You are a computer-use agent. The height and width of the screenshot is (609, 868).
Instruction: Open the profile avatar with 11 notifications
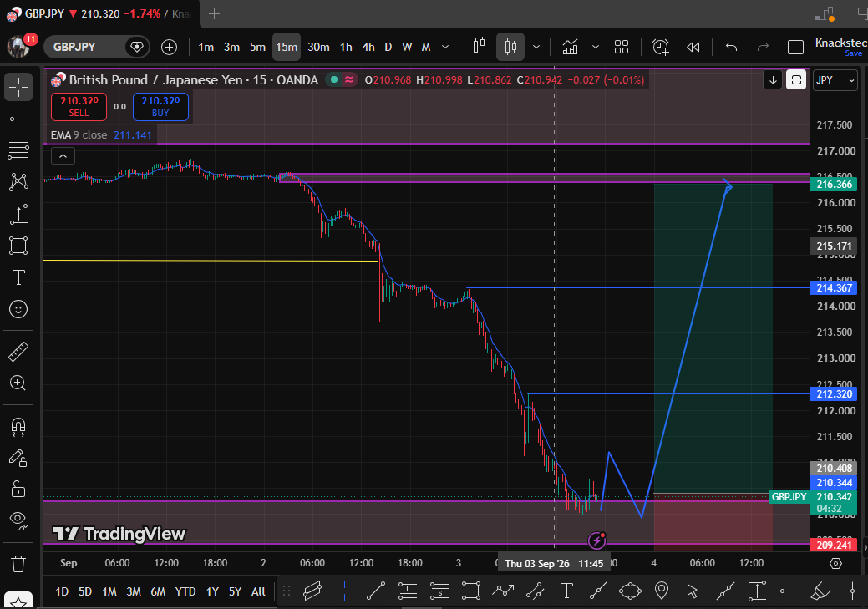[20, 46]
